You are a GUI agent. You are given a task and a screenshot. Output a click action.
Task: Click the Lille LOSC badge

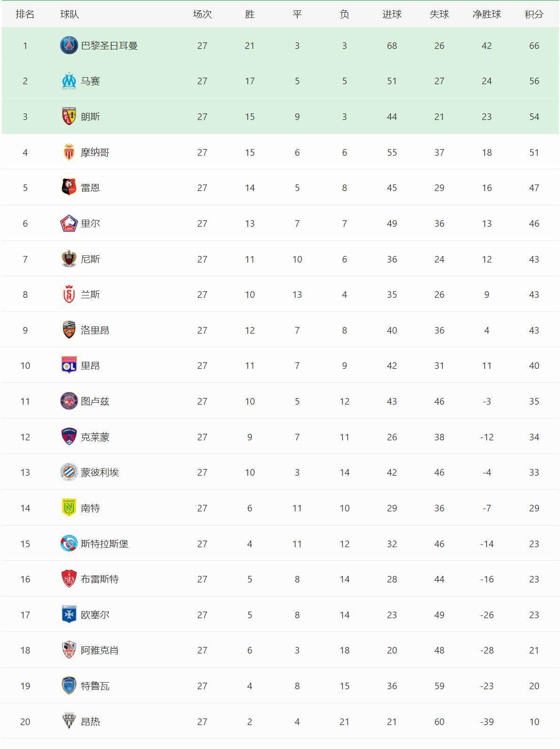[69, 223]
